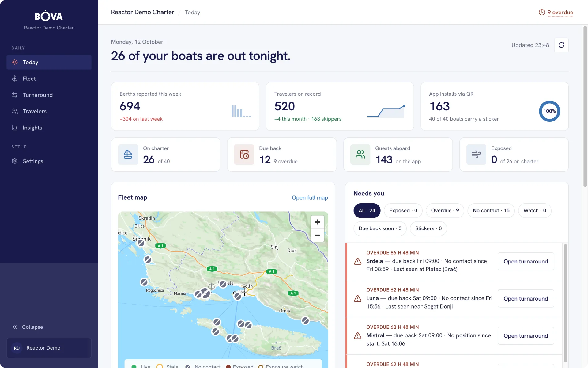Click the refresh icon next to Updated 23:48
The image size is (588, 368).
[561, 45]
